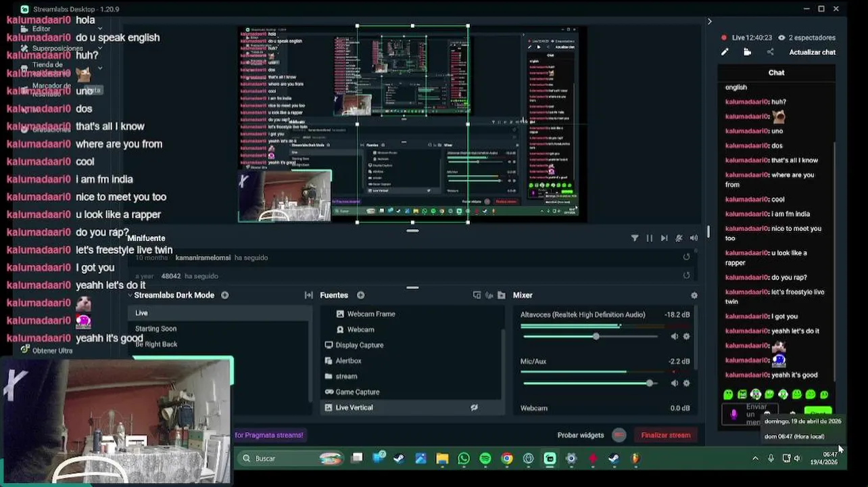Collapse the live dock panel arrow
This screenshot has width=868, height=487.
(709, 22)
